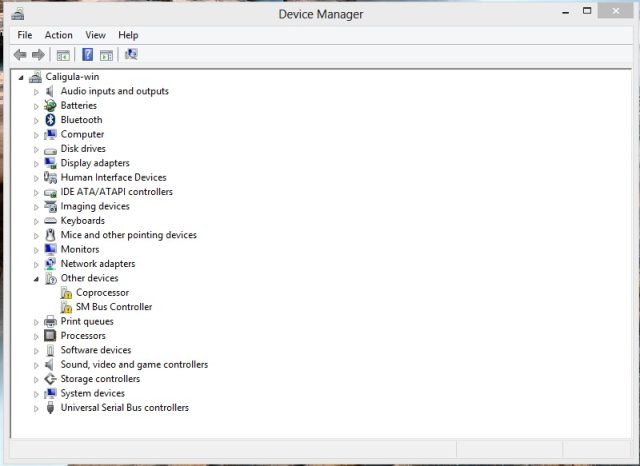Expand Sound, video and game controllers
640x466 pixels.
(36, 365)
